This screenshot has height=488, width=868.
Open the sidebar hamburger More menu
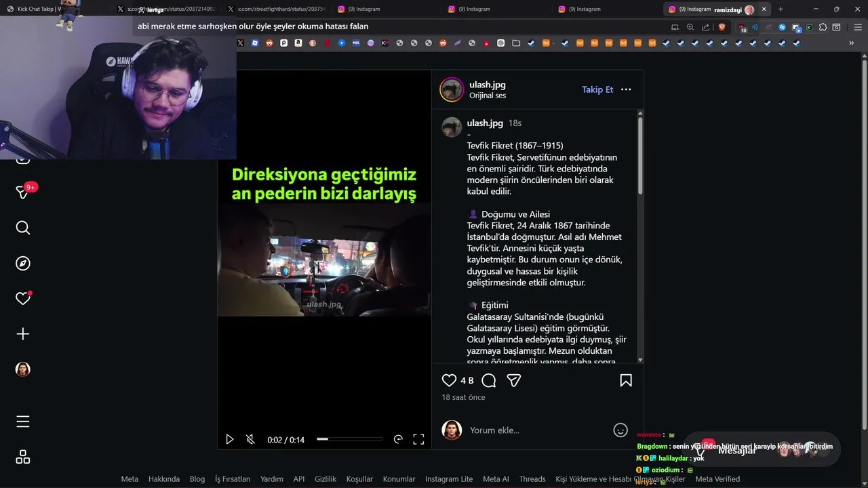(x=23, y=422)
